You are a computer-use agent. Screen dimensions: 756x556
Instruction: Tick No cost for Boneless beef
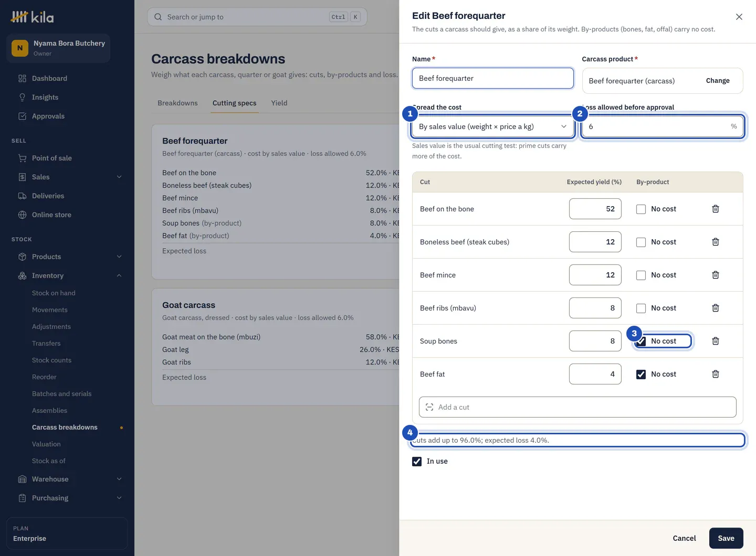click(x=640, y=242)
